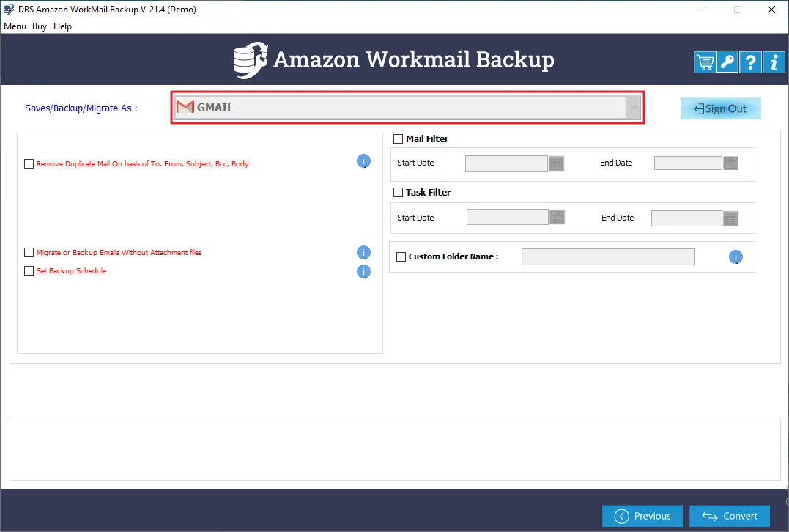Minimize the DRS Amazon WorkMail Backup window
This screenshot has height=532, width=789.
[705, 10]
